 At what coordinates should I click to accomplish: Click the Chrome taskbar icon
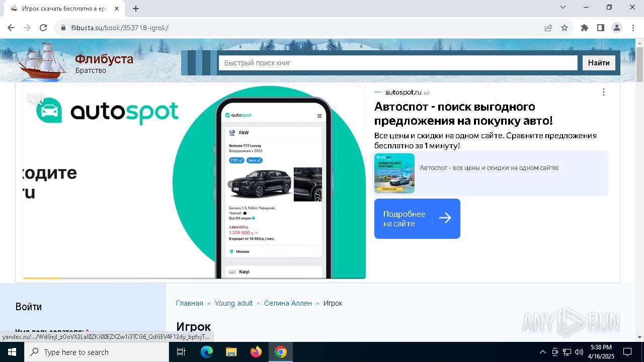click(x=281, y=352)
